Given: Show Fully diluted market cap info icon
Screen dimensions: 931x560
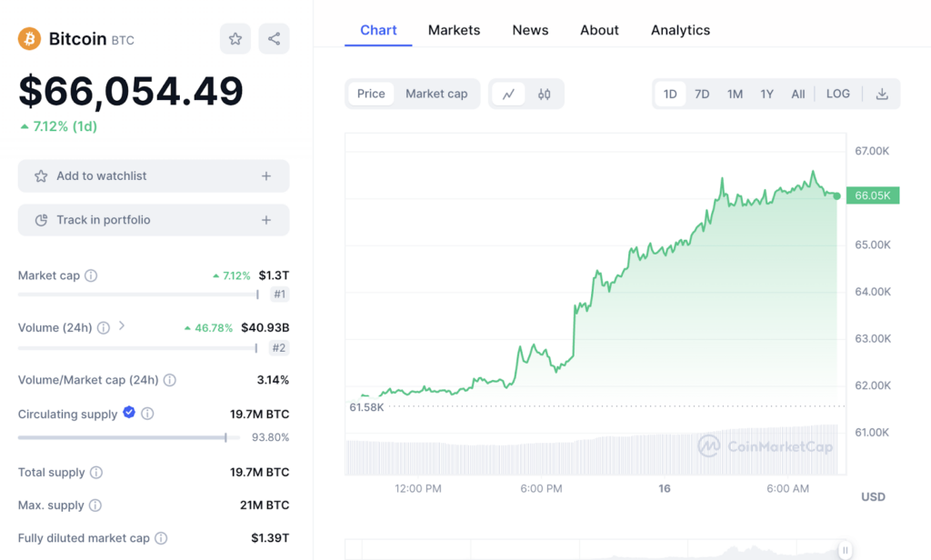Looking at the screenshot, I should [x=161, y=538].
